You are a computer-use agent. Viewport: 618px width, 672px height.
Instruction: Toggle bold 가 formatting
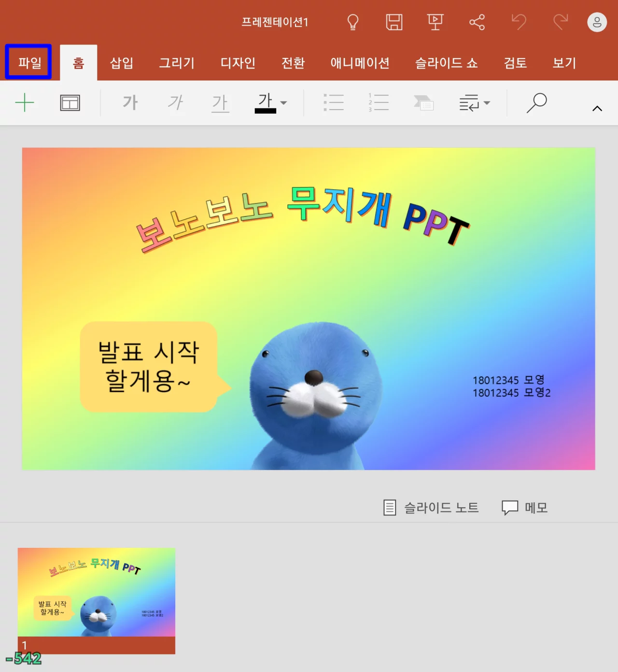(130, 102)
